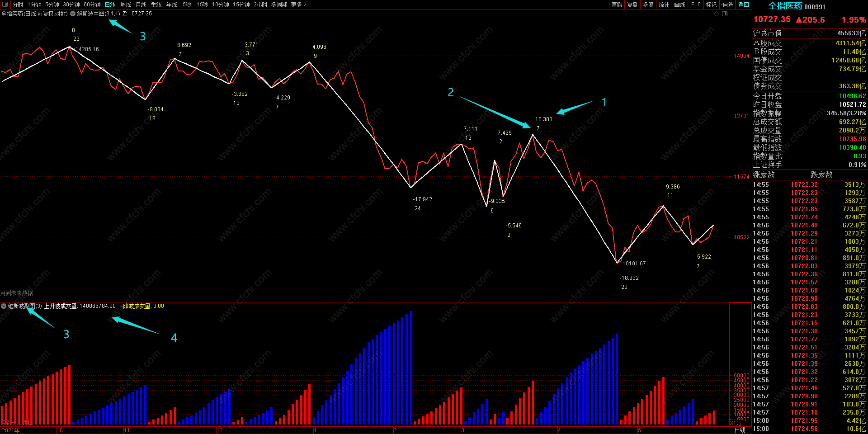
Task: Click the 跌家数 label
Action: [822, 175]
